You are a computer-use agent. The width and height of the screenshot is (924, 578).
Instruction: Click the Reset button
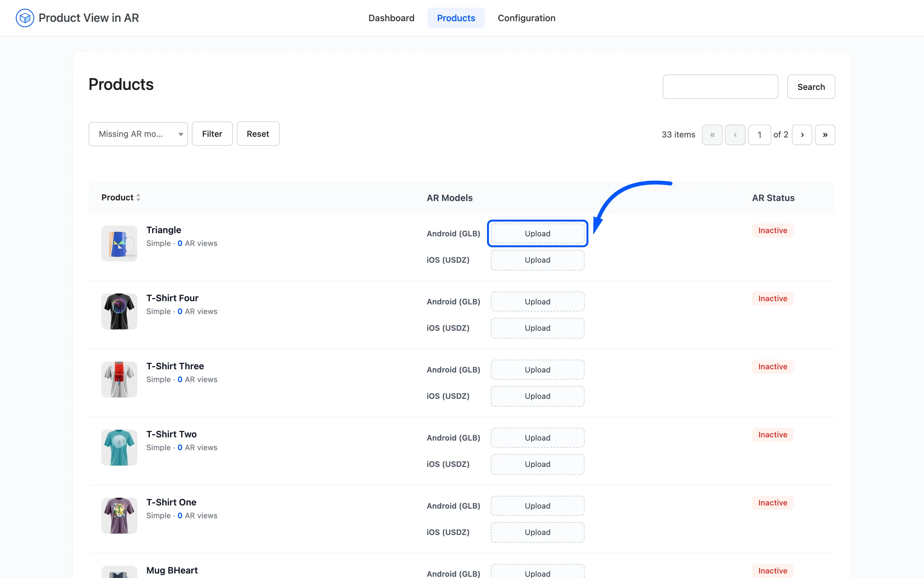pos(258,134)
